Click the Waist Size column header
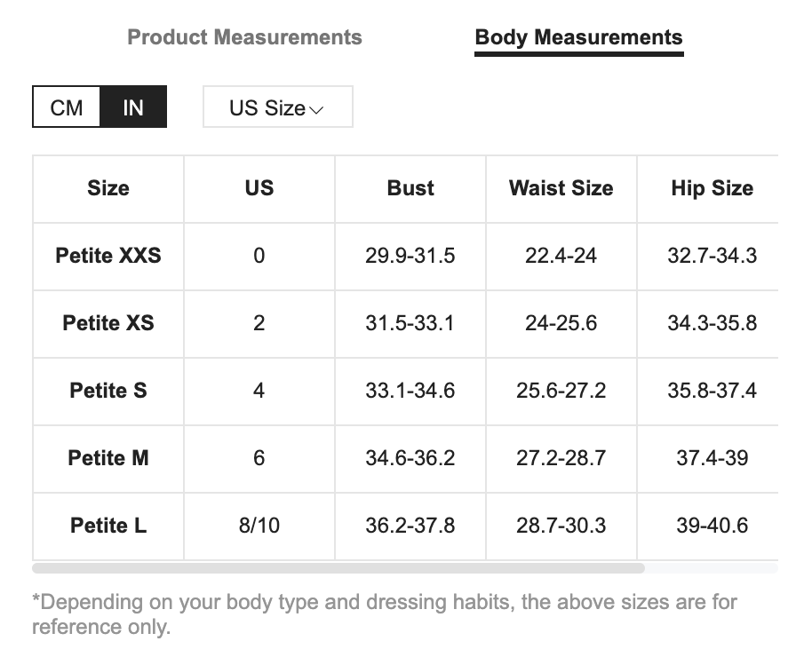Viewport: 812px width, 657px height. 561,188
